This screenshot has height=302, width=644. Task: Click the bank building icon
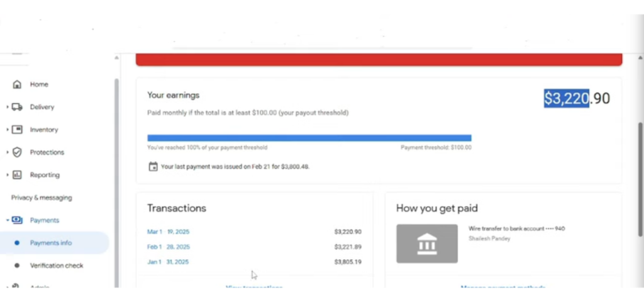pyautogui.click(x=427, y=243)
